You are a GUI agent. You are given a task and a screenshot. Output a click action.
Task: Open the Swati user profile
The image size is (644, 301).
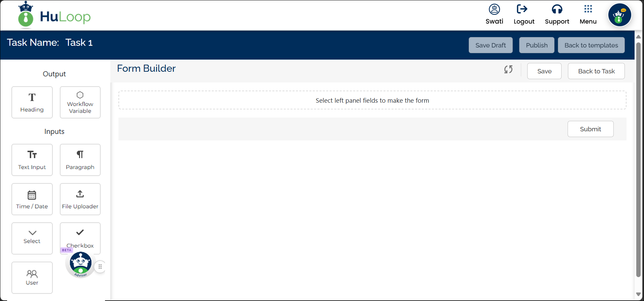tap(494, 14)
